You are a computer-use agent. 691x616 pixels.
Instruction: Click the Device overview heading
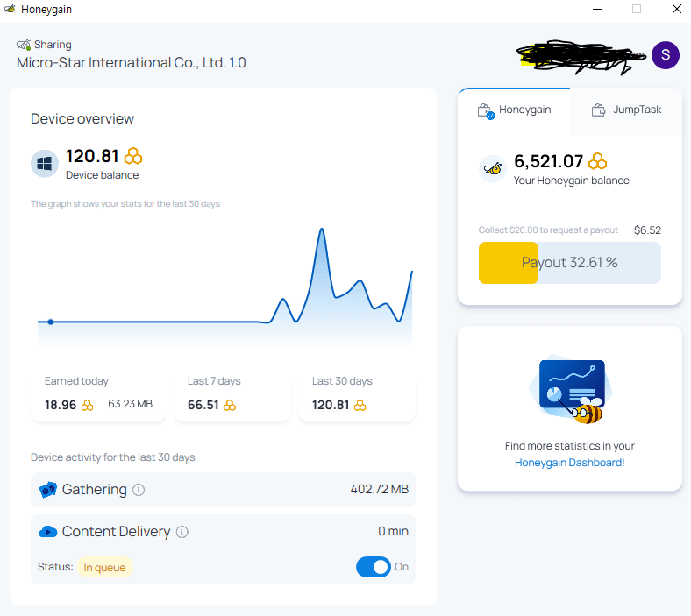[x=82, y=119]
